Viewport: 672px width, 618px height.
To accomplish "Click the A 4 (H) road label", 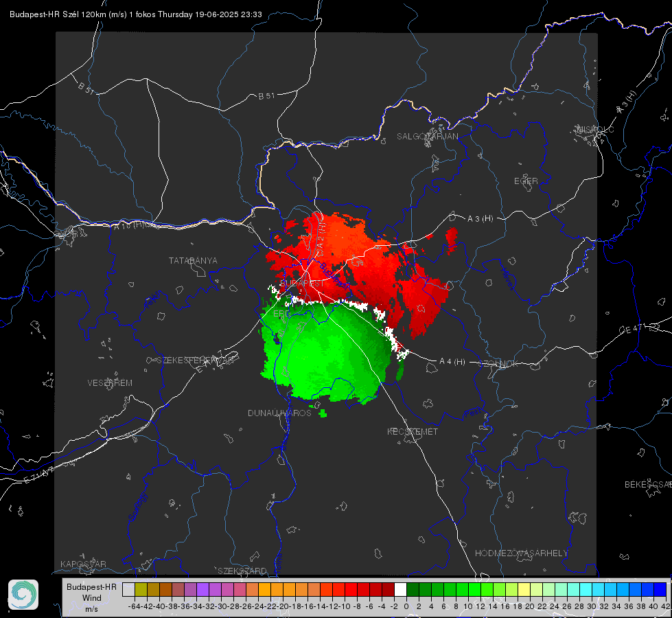I will [452, 362].
